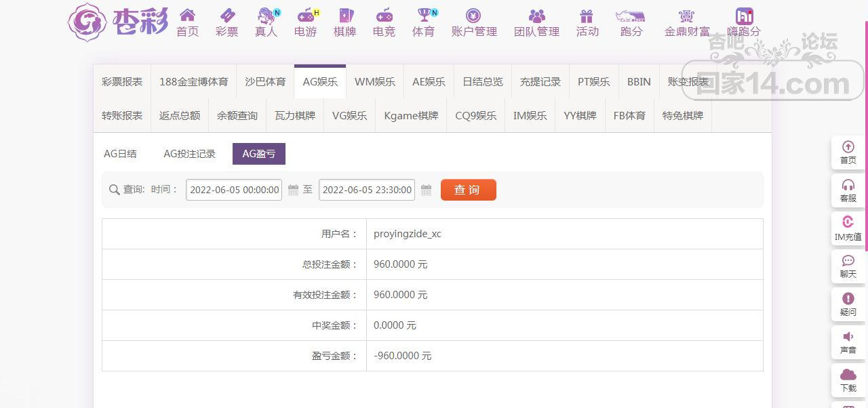
Task: Toggle the 声音 sound sidebar icon
Action: (848, 337)
